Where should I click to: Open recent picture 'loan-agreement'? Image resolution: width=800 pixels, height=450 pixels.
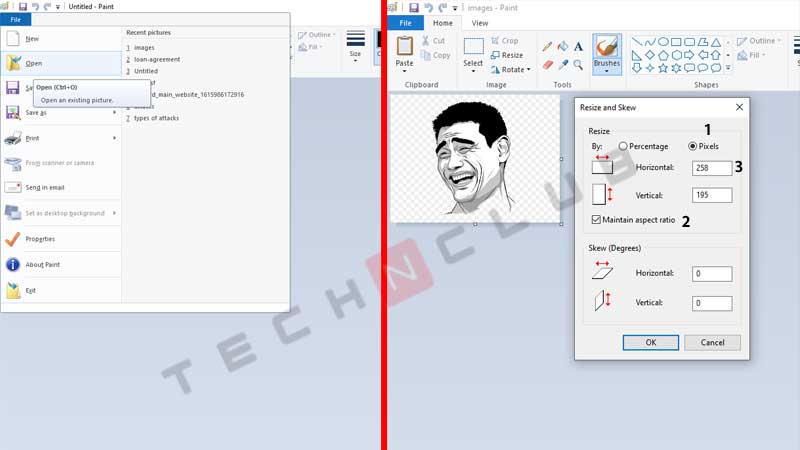click(x=157, y=59)
